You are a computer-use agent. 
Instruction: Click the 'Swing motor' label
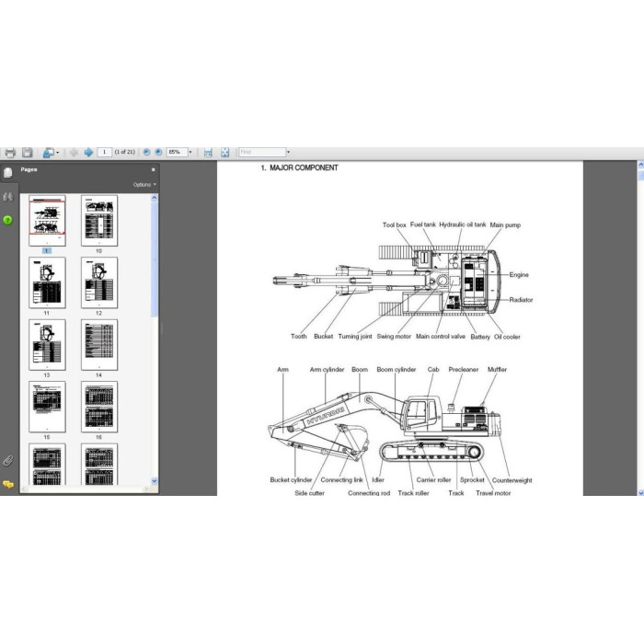tap(394, 337)
